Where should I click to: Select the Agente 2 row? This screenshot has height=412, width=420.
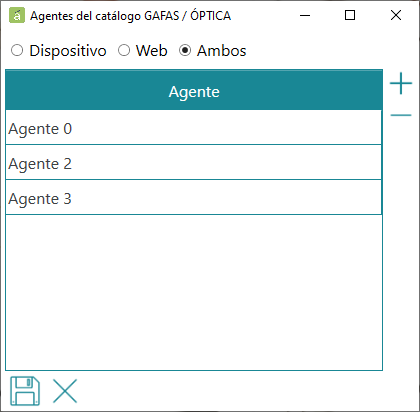194,163
